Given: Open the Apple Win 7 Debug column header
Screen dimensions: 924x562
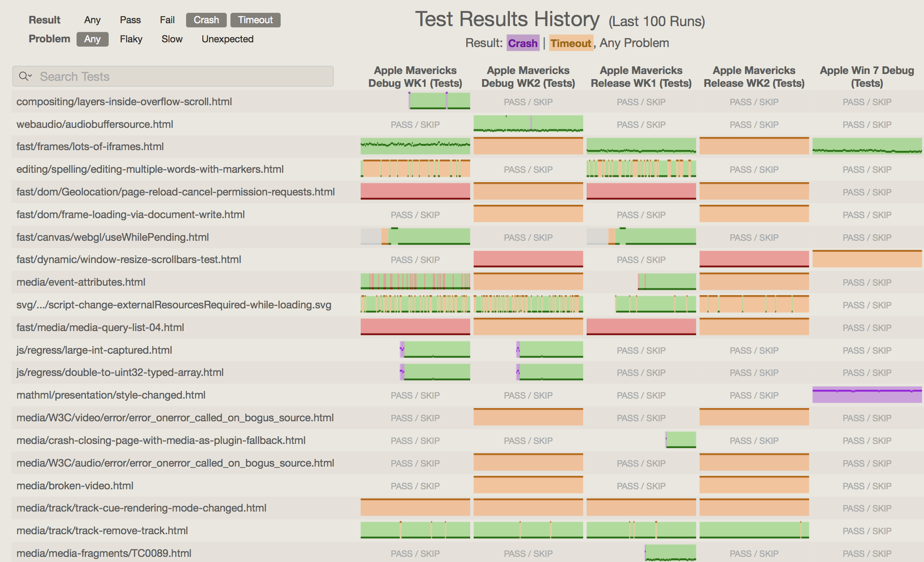Looking at the screenshot, I should (867, 77).
